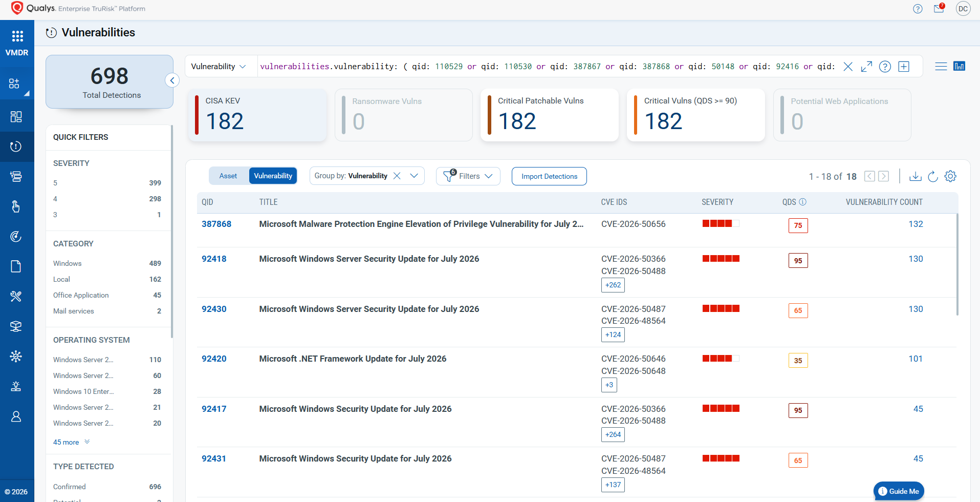The height and width of the screenshot is (502, 980).
Task: Filter by Windows category
Action: click(x=107, y=263)
